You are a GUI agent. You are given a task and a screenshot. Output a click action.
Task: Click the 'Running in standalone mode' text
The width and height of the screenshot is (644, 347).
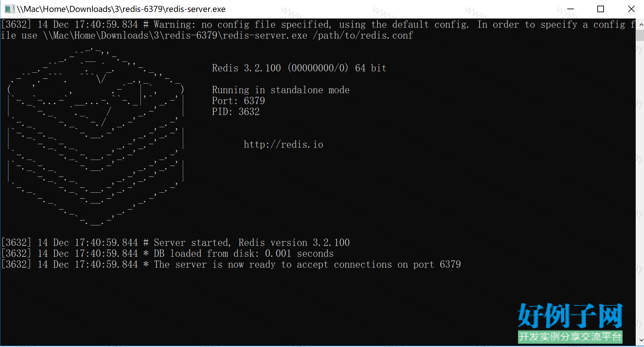(281, 90)
